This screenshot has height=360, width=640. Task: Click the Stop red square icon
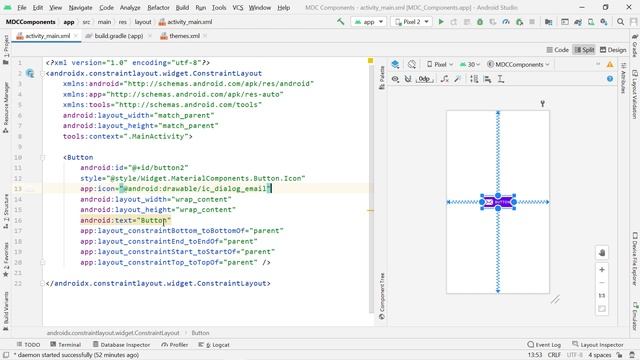click(x=532, y=22)
